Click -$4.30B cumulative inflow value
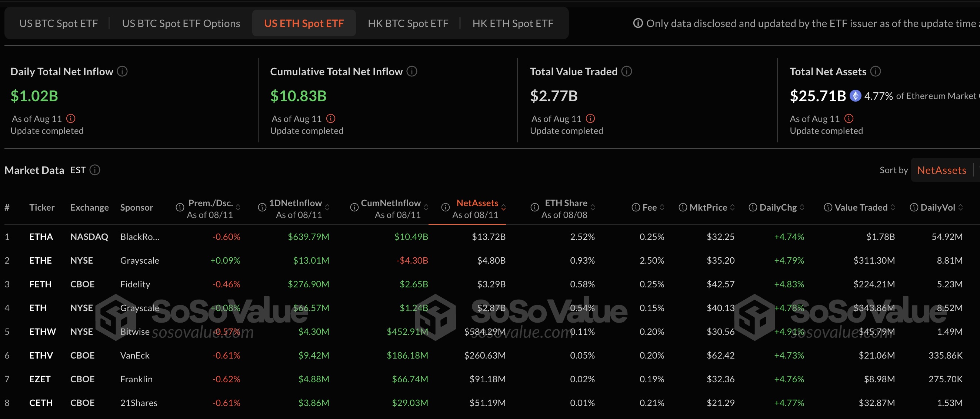The height and width of the screenshot is (419, 980). 412,260
